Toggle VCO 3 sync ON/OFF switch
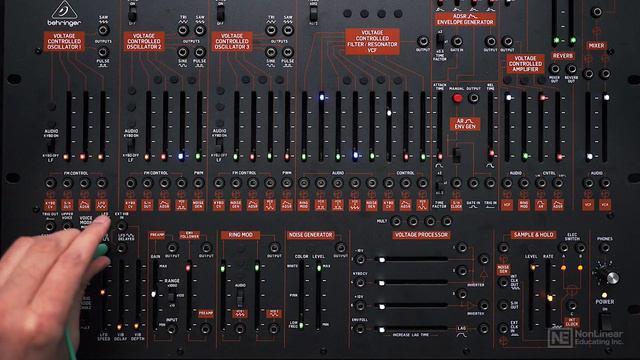Screen dimensions: 640x360 click(220, 14)
